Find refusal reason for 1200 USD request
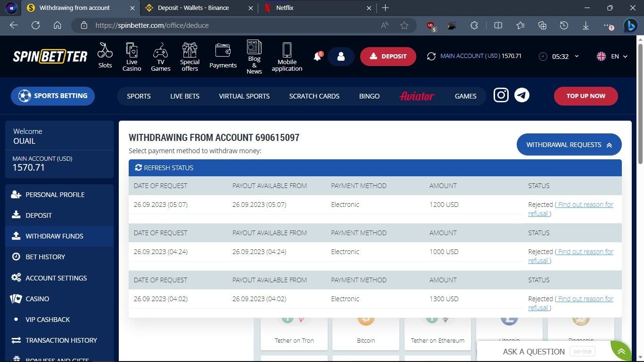The image size is (644, 362). 571,209
